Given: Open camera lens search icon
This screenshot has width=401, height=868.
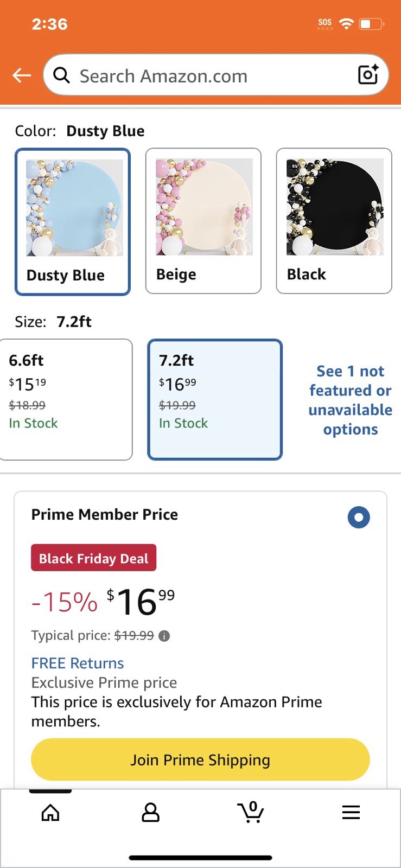Looking at the screenshot, I should click(368, 75).
